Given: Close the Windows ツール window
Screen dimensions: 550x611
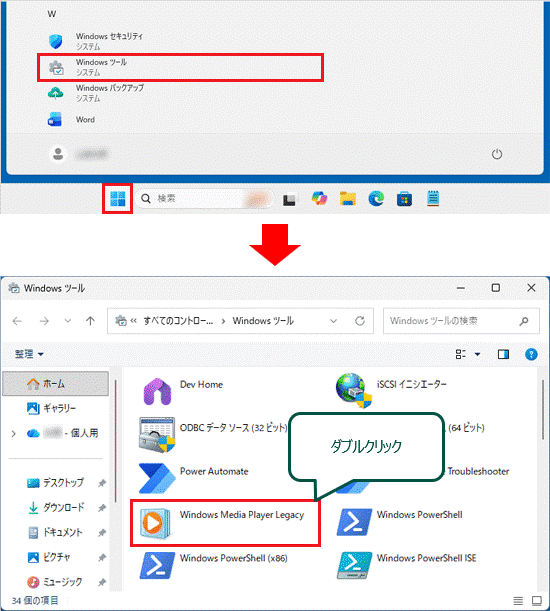Looking at the screenshot, I should tap(531, 288).
